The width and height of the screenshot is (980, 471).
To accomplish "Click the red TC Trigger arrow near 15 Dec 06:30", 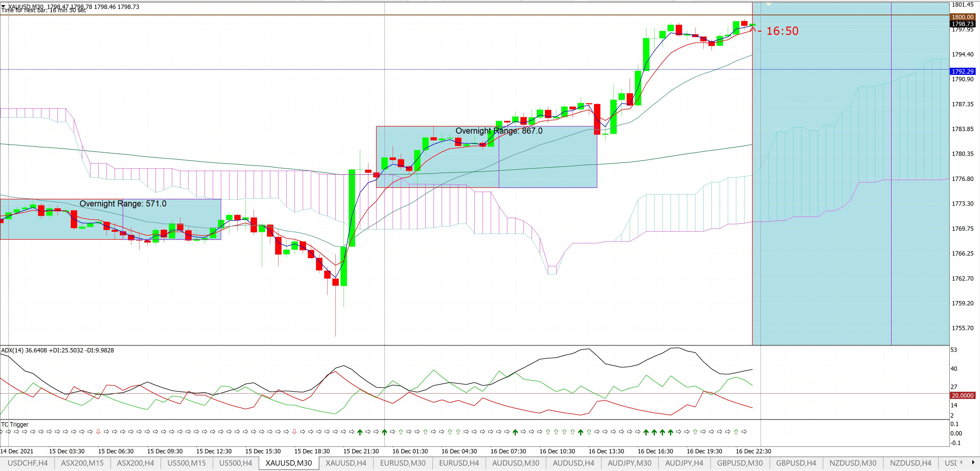I will (x=98, y=431).
